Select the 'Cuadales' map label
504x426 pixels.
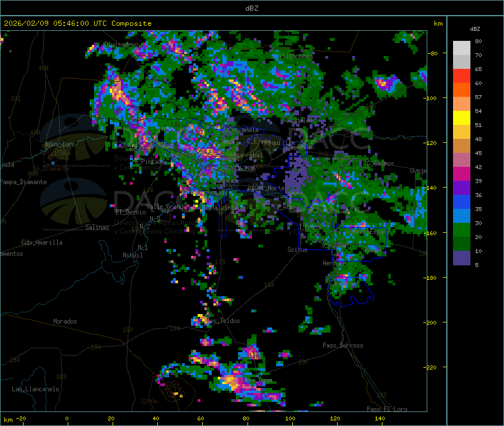point(299,120)
